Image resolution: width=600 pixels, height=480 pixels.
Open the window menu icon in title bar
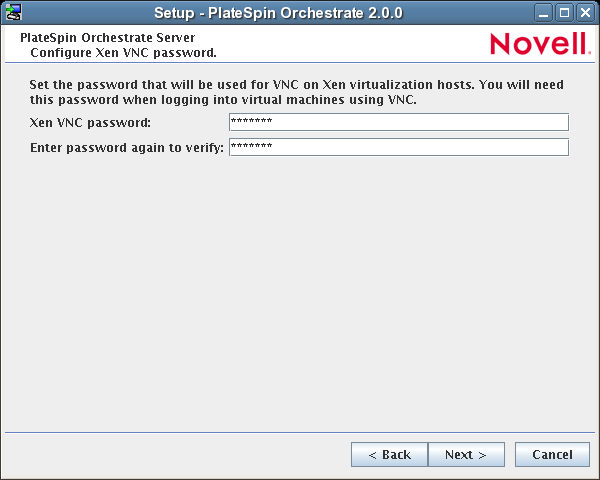13,12
